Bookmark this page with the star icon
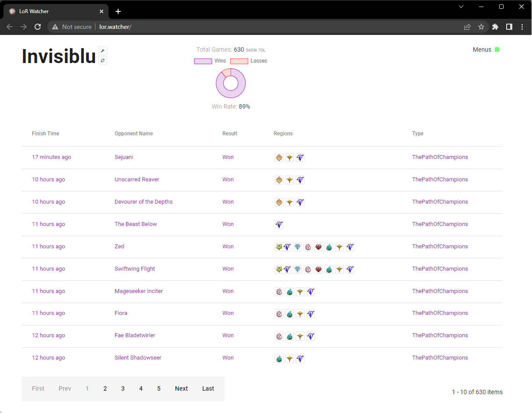Screen dimensions: 532x413 coord(481,27)
